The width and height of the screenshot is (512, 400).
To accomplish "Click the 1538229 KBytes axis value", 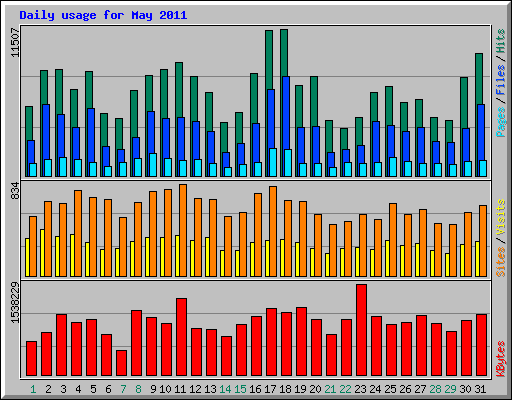I will (x=16, y=302).
